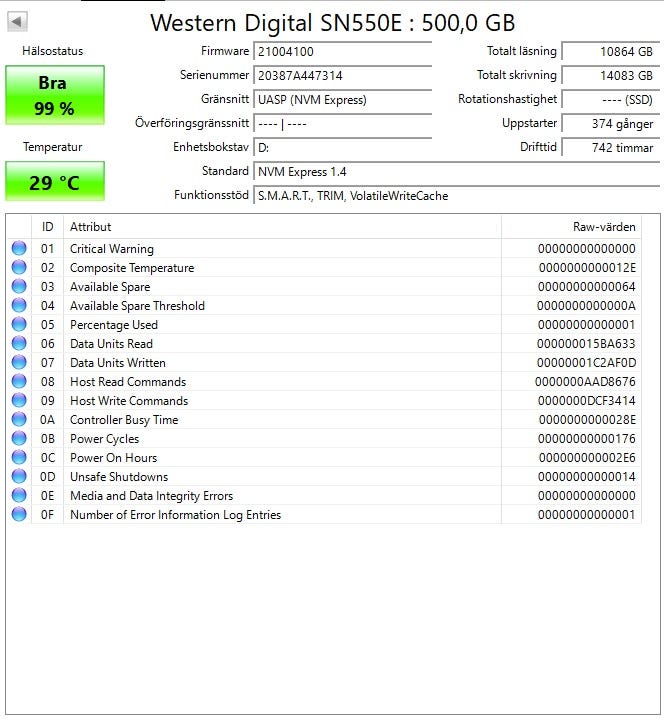Screen dimensions: 664x719
Task: Select the Percentage Used attribute text
Action: [x=114, y=325]
